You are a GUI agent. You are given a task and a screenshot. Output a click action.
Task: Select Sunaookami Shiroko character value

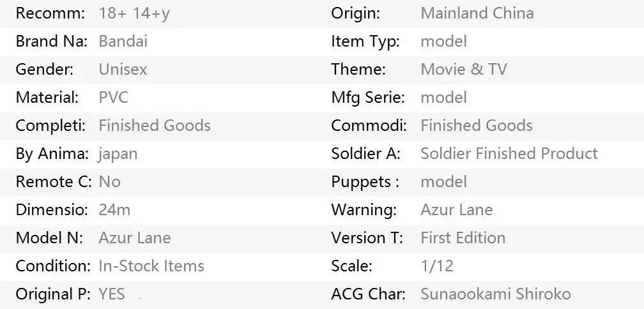(496, 294)
